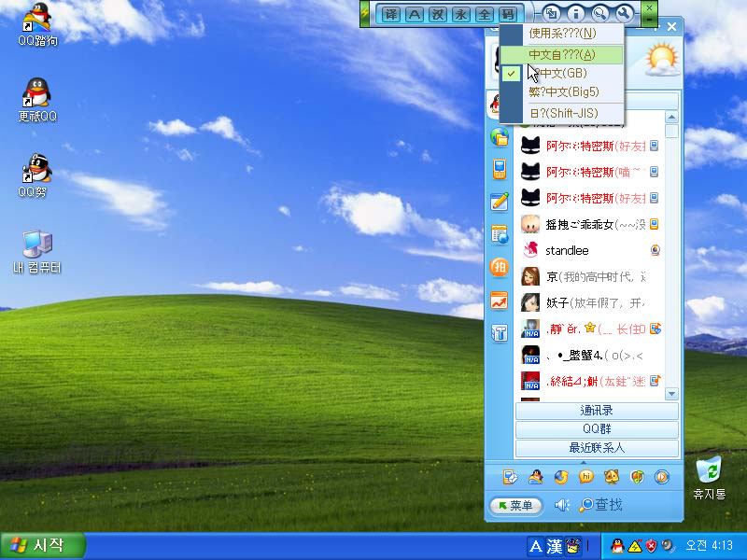Screen dimensions: 747x560
Task: Open the QQ music icon
Action: [x=637, y=477]
